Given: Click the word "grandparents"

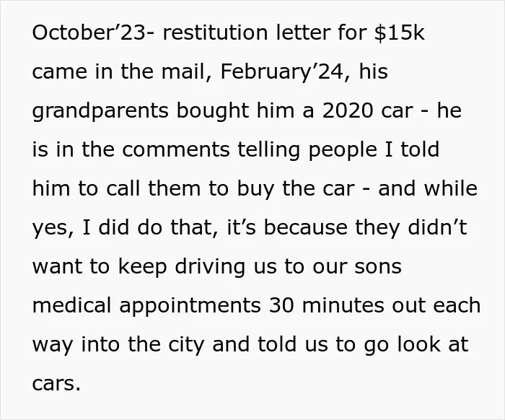Looking at the screenshot, I should (100, 111).
